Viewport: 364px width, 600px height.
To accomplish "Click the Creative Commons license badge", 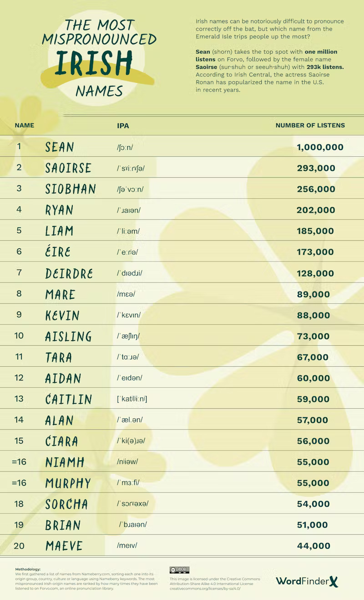I will click(x=179, y=570).
